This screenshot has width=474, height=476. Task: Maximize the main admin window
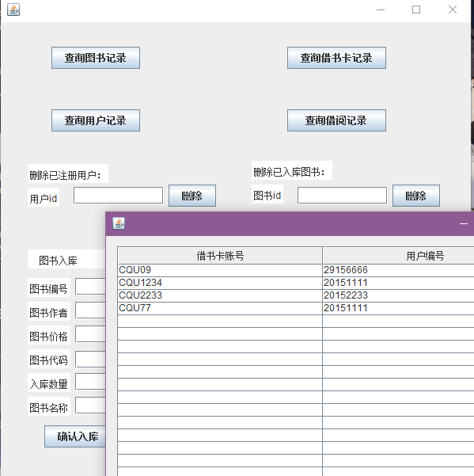[416, 10]
